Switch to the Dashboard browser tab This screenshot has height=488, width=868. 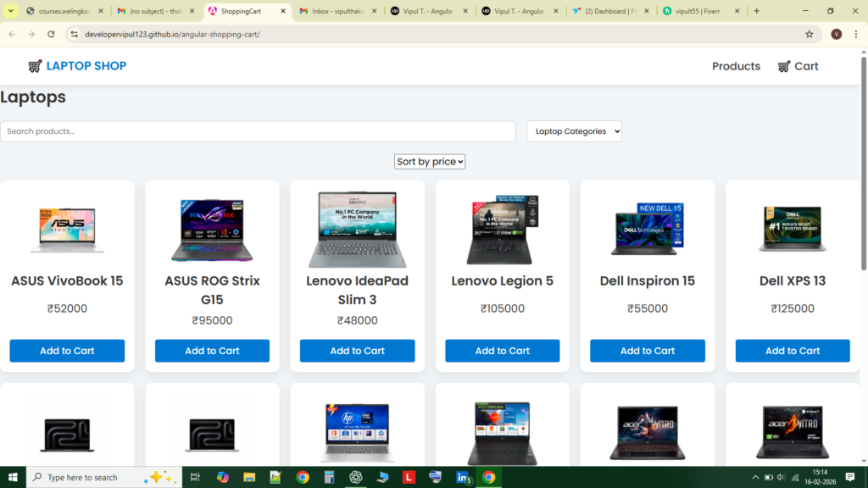click(610, 11)
